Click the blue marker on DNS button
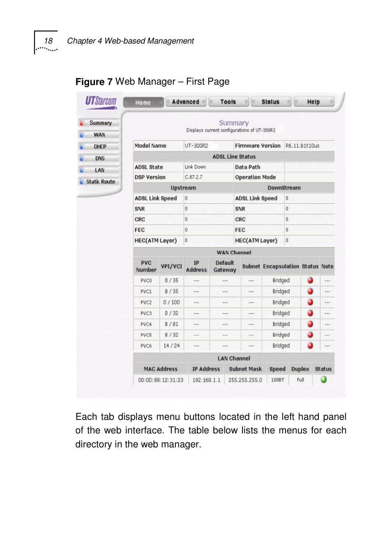Screen dimensions: 392x555 click(81, 158)
